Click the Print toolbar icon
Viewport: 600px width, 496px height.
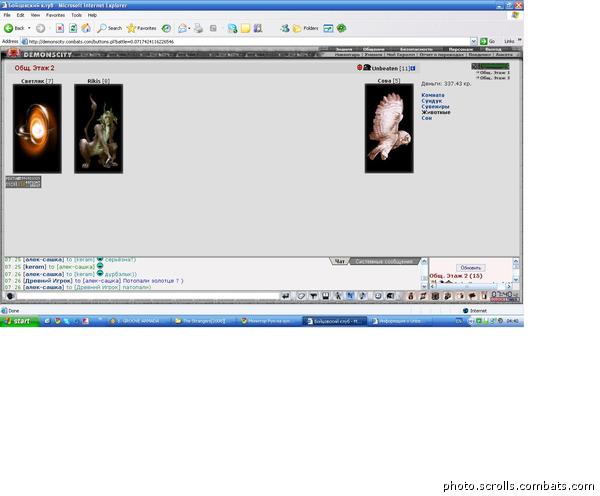198,28
